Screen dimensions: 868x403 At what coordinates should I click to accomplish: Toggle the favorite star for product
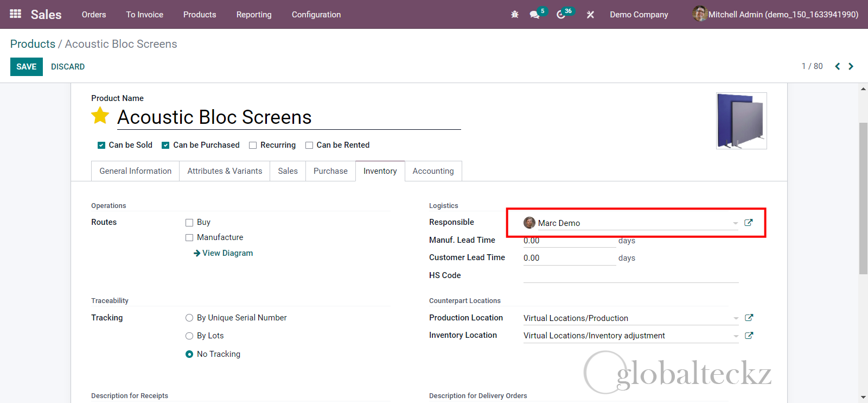point(100,116)
